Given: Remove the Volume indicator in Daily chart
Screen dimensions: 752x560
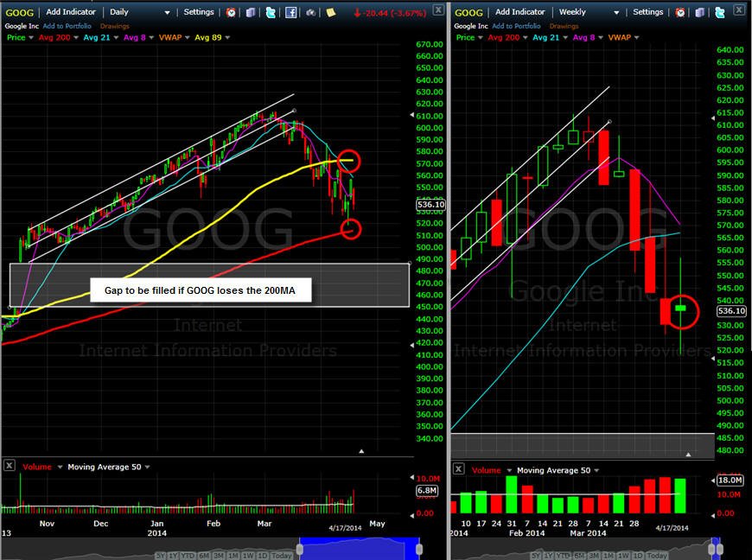Looking at the screenshot, I should [x=10, y=465].
